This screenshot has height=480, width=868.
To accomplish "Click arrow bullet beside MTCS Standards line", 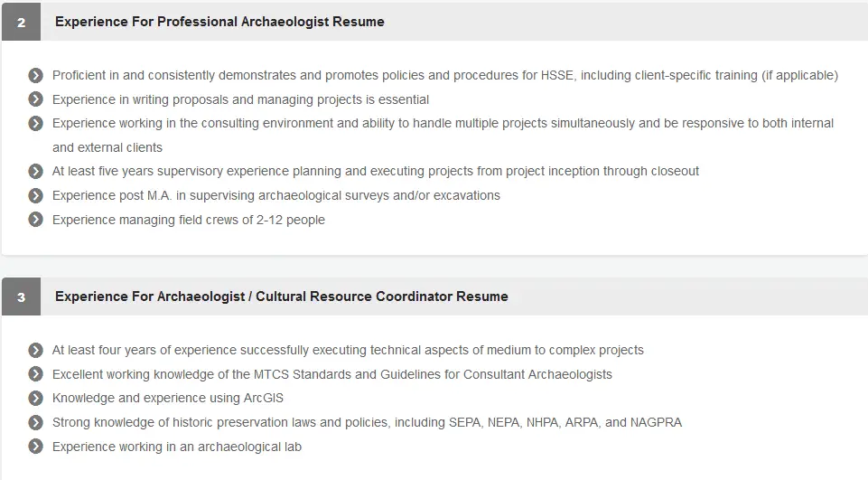I will click(36, 374).
